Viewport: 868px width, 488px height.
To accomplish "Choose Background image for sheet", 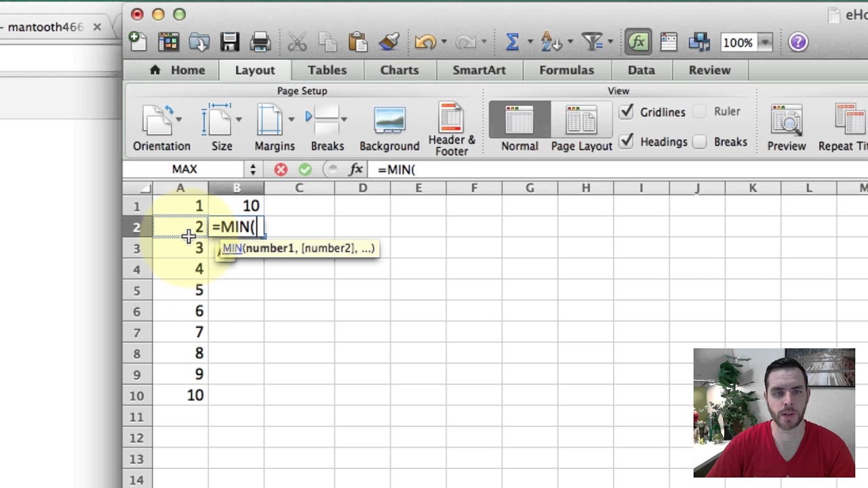I will (389, 128).
